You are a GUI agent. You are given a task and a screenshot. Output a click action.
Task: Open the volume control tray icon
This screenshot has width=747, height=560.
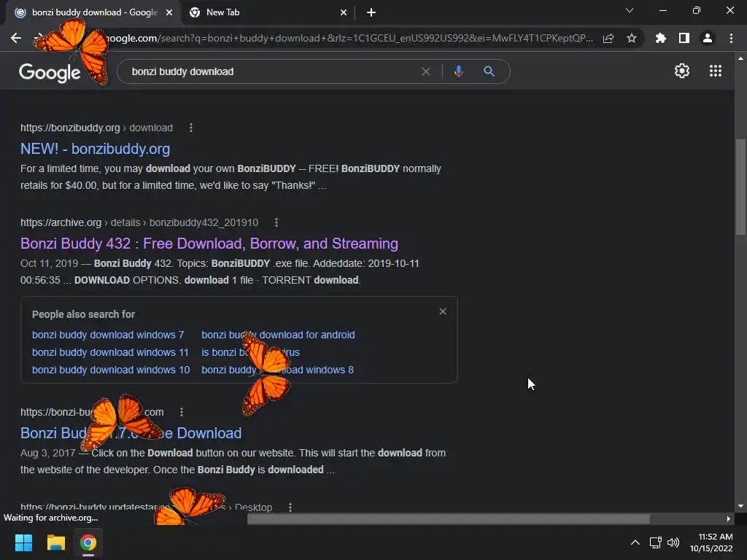coord(673,542)
